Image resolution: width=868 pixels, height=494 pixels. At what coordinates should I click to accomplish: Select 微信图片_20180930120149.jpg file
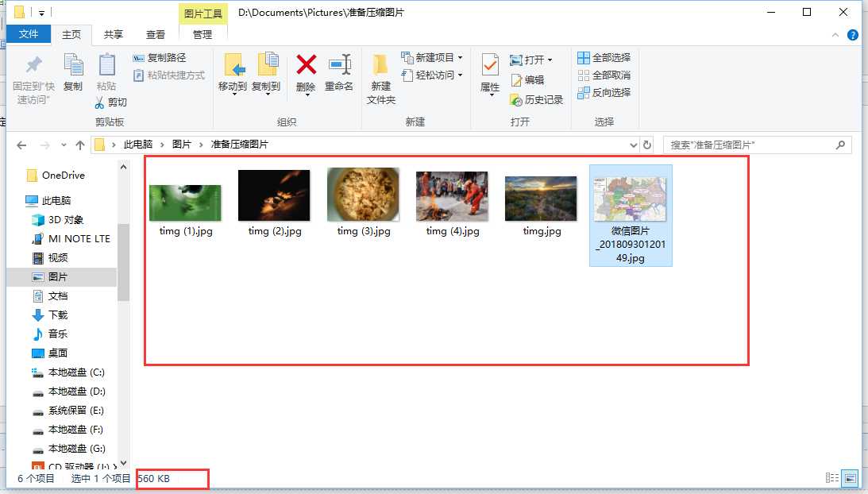[631, 215]
